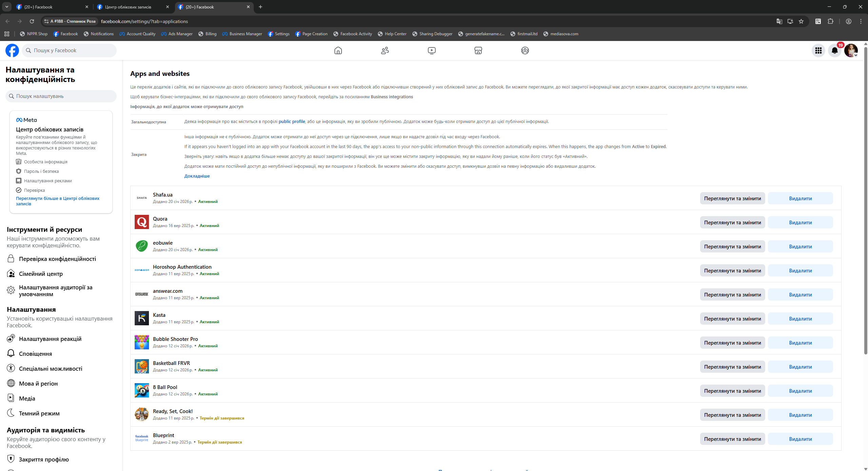Viewport: 868px width, 471px height.
Task: Expand the Chrome tab search dropdown
Action: tap(6, 7)
